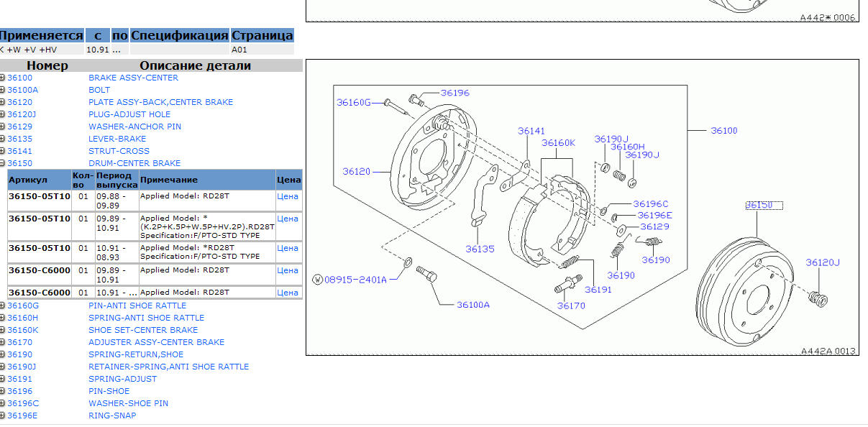Click the 36120J plug label in diagram
The width and height of the screenshot is (868, 427).
[822, 263]
